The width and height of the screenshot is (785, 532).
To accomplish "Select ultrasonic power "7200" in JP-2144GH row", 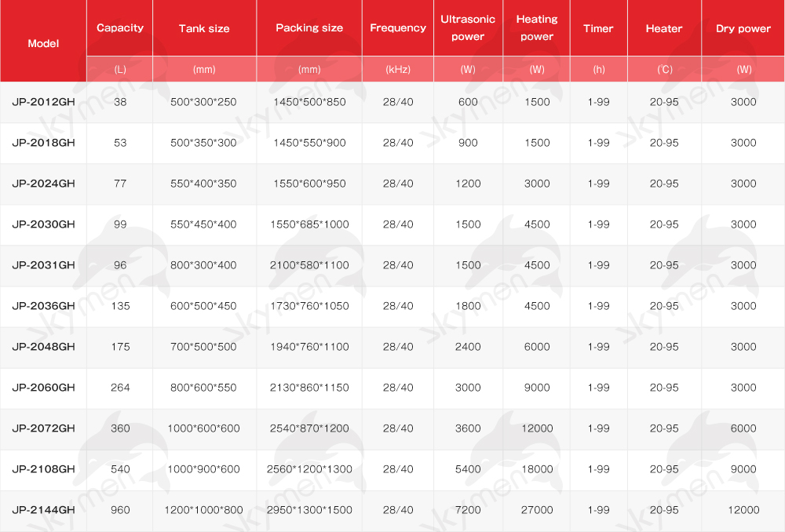I will (x=468, y=510).
